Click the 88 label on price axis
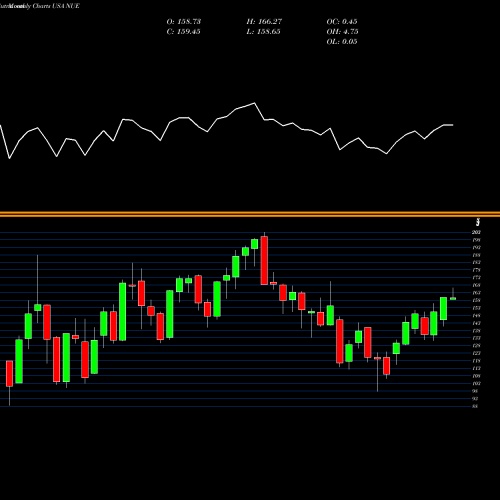Image resolution: width=500 pixels, height=500 pixels. pyautogui.click(x=475, y=406)
